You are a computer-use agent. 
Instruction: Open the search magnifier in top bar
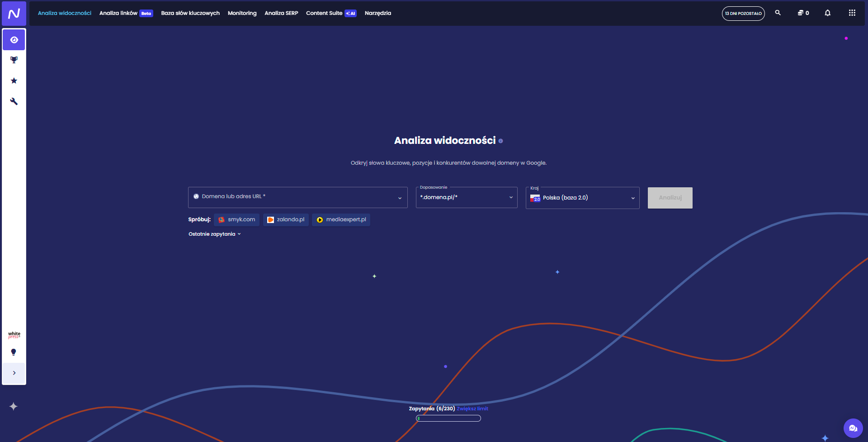pyautogui.click(x=778, y=13)
